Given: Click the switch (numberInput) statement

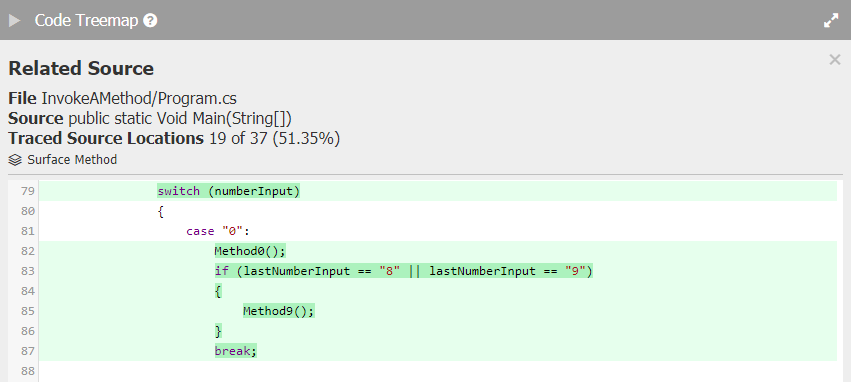Looking at the screenshot, I should pos(228,191).
